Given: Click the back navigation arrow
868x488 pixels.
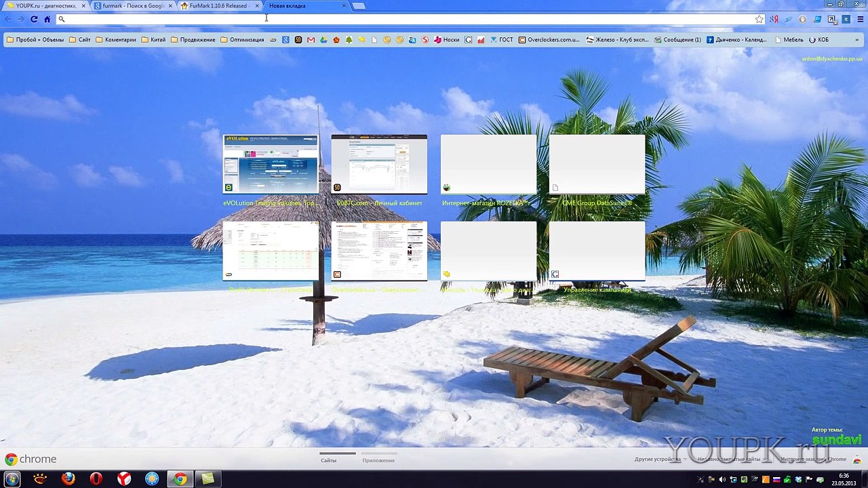Looking at the screenshot, I should click(8, 19).
